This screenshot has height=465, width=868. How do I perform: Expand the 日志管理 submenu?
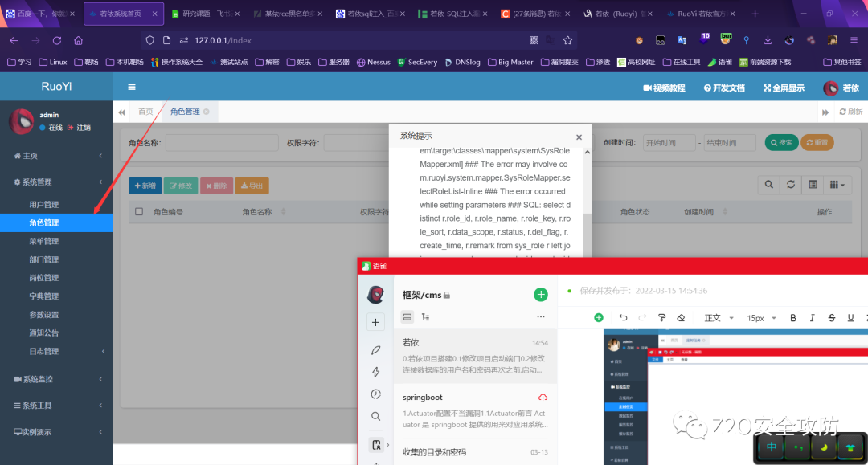click(x=56, y=351)
